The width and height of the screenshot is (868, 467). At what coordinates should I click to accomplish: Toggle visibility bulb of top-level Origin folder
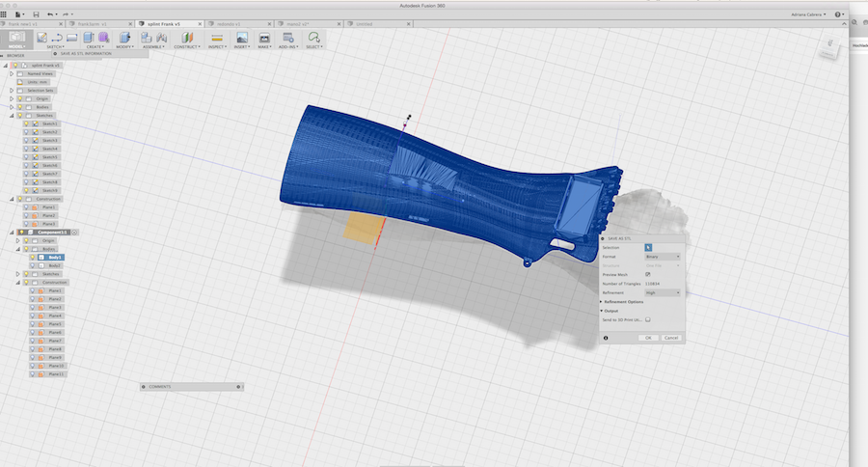(20, 98)
